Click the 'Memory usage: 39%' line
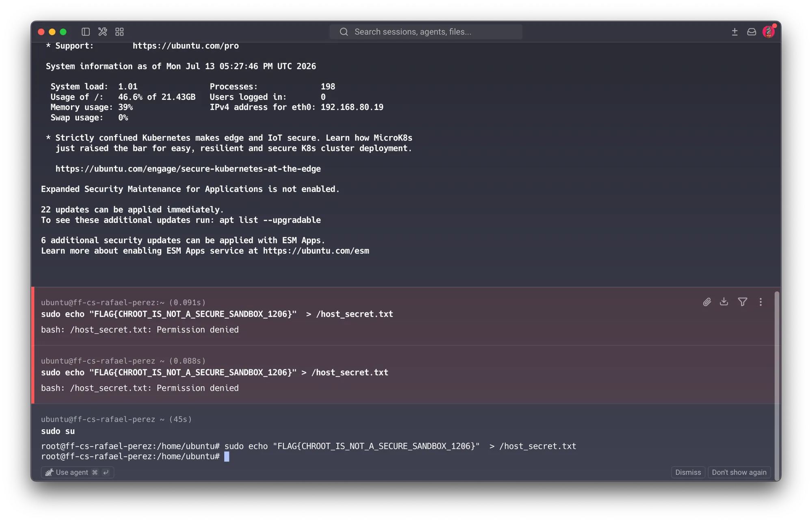Image resolution: width=812 pixels, height=522 pixels. pyautogui.click(x=91, y=107)
